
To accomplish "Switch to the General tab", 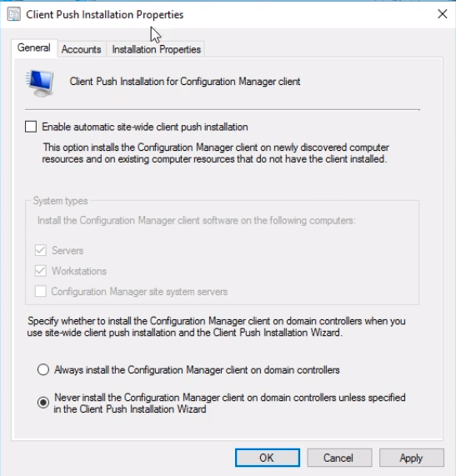I will point(33,48).
